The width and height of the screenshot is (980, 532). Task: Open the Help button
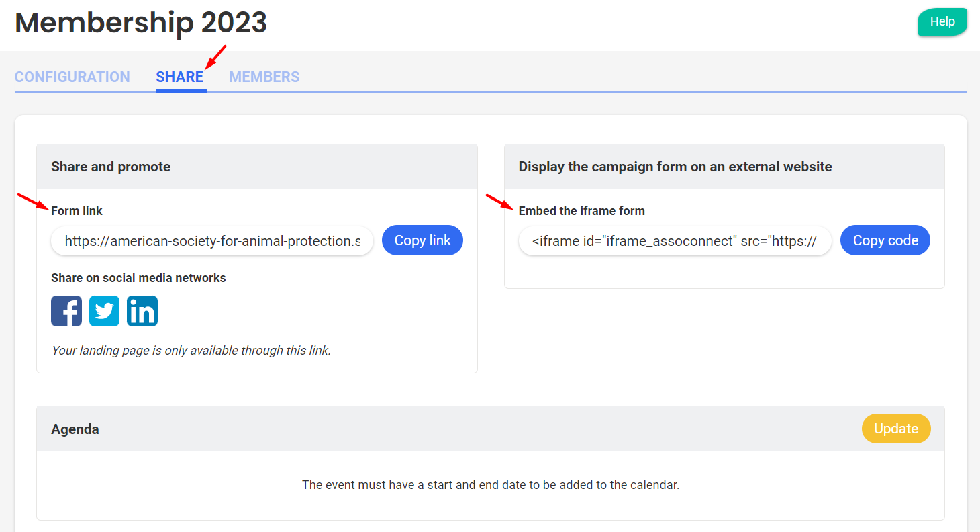coord(942,21)
